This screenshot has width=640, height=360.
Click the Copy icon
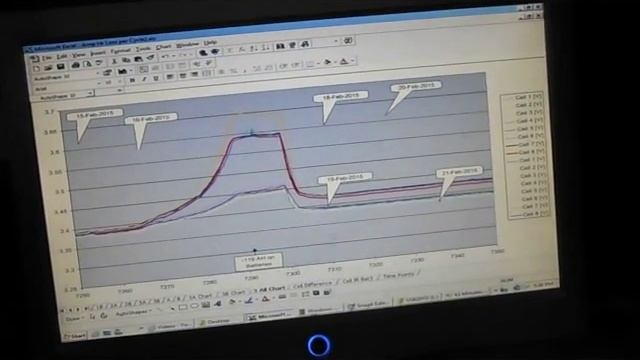point(127,60)
